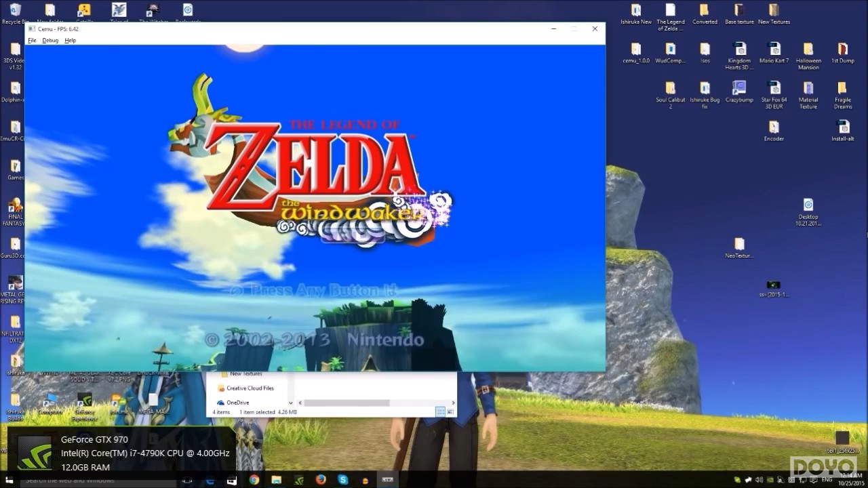Open File Explorer from the taskbar
This screenshot has height=488, width=868.
(x=277, y=480)
